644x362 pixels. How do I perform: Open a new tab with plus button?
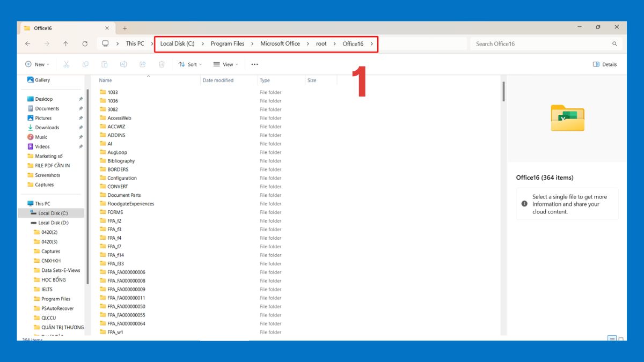tap(125, 28)
